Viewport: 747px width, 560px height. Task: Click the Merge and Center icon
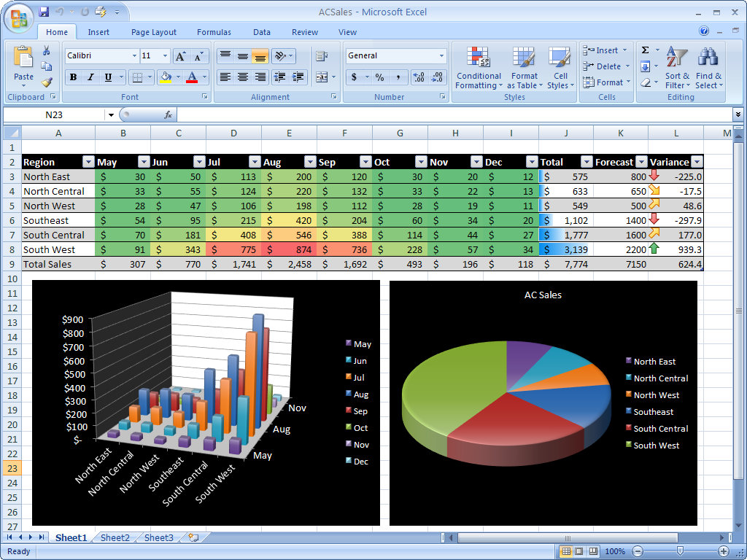point(322,77)
